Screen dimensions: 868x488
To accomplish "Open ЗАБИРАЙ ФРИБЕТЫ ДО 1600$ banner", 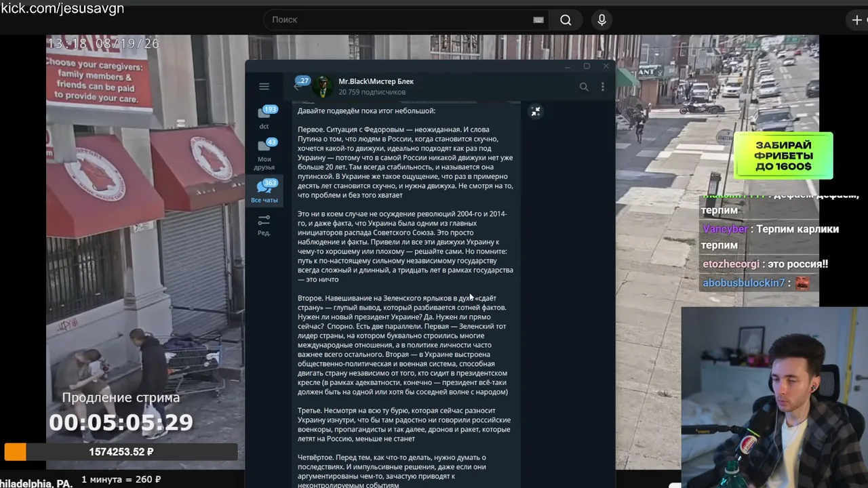I will coord(783,156).
